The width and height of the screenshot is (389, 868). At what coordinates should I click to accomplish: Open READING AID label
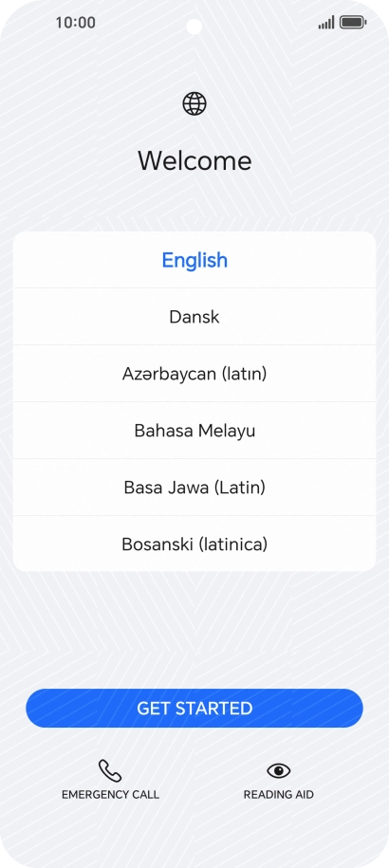tap(278, 794)
